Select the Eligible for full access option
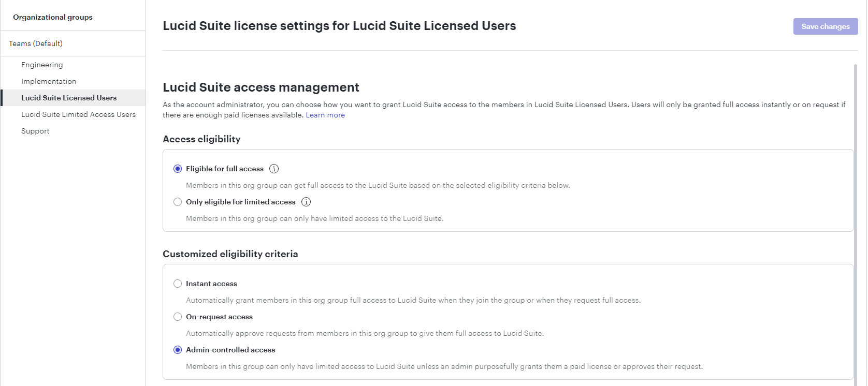868x386 pixels. (178, 169)
